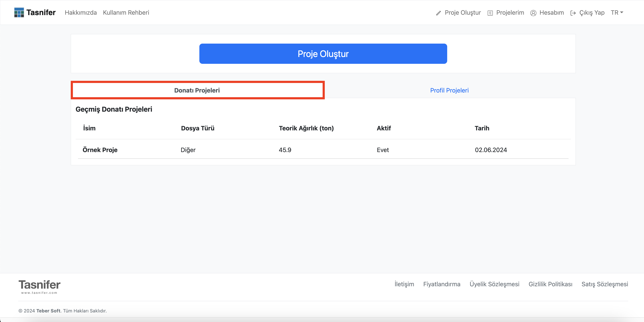
Task: Open the Üyelik Sözleşmesi footer link
Action: [x=494, y=284]
